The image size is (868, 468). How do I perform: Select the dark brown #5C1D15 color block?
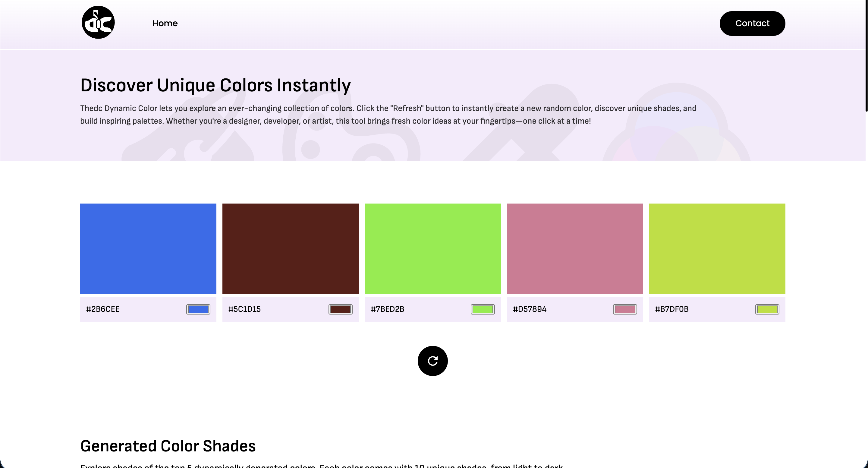click(x=291, y=248)
